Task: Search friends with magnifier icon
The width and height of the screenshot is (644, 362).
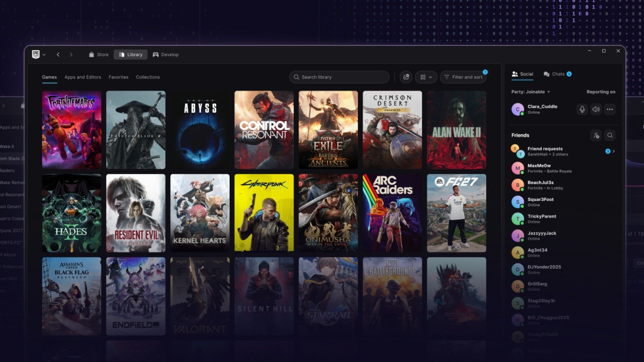Action: pos(610,135)
